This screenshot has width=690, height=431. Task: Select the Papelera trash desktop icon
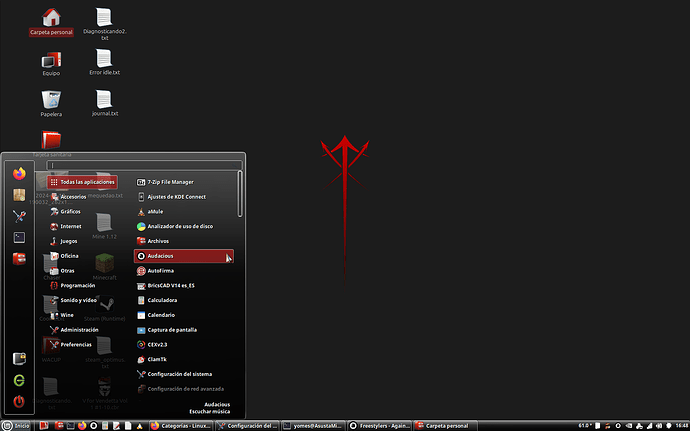point(51,104)
